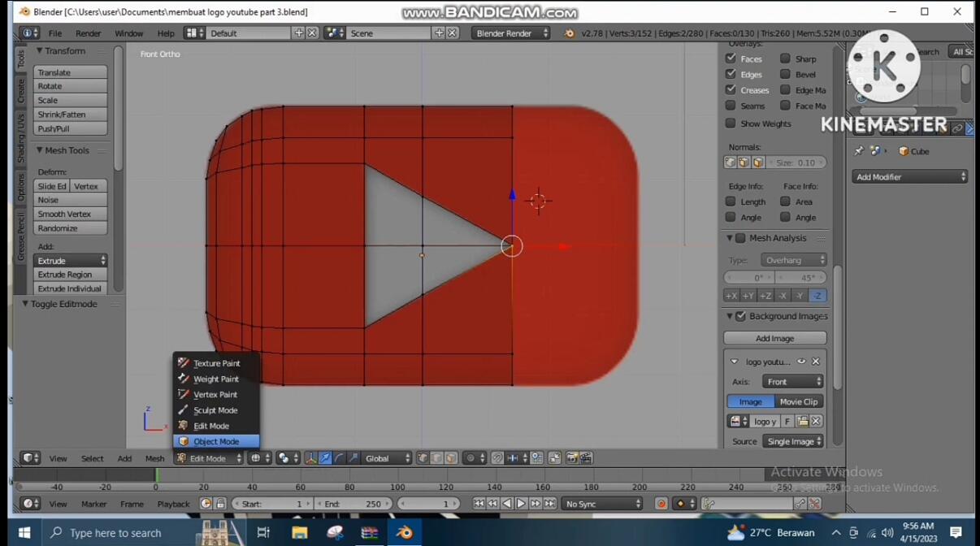
Task: Choose Object Mode from the mode menu
Action: coord(216,441)
